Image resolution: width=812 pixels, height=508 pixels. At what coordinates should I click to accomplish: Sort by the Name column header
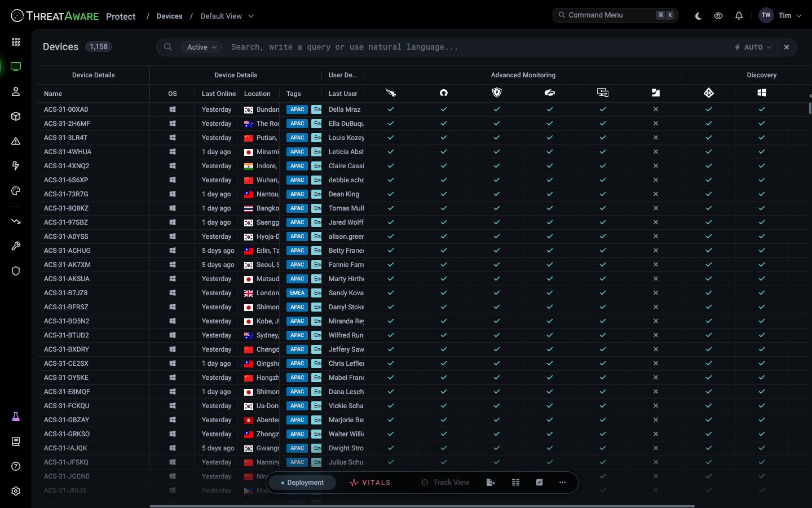(x=53, y=94)
